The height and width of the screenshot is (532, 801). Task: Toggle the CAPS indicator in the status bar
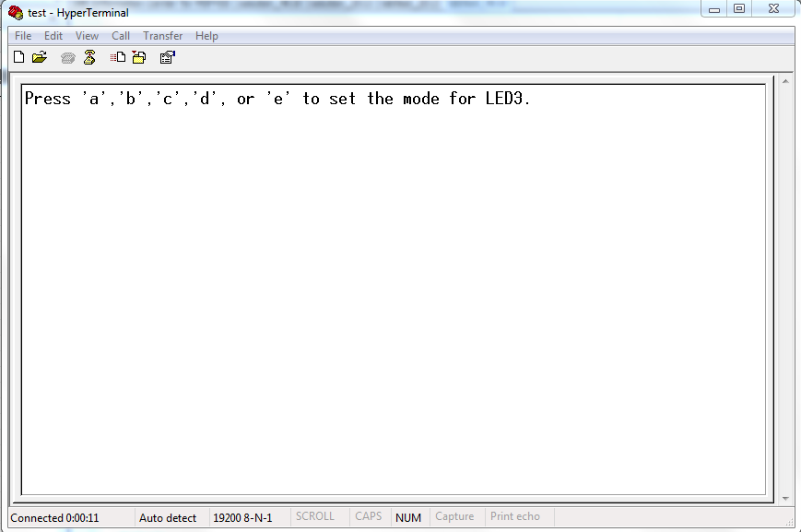pos(368,517)
